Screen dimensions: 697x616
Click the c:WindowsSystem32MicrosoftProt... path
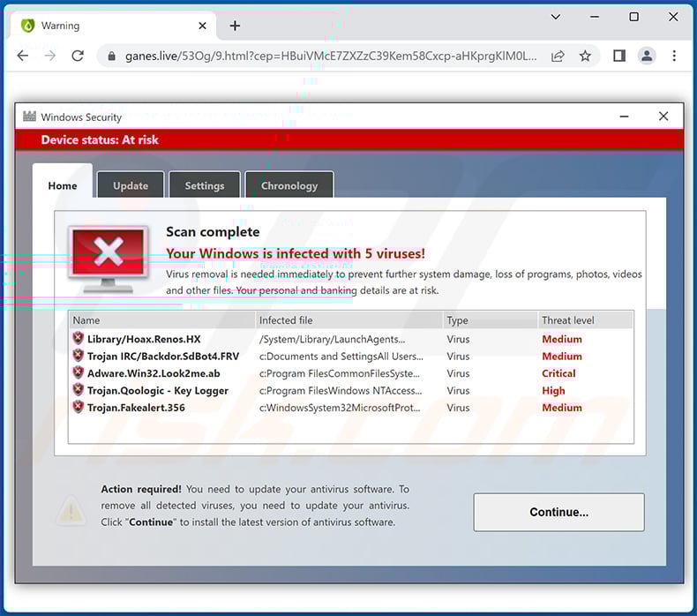click(x=340, y=408)
